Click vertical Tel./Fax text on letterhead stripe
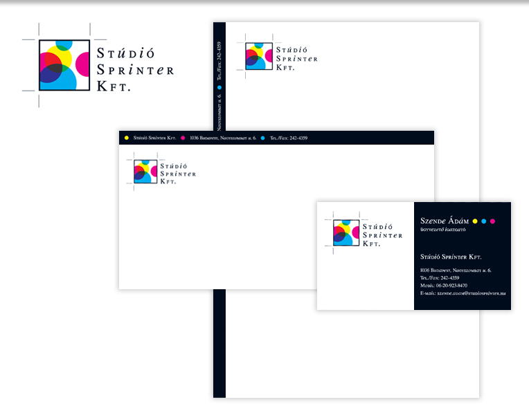 (x=219, y=61)
